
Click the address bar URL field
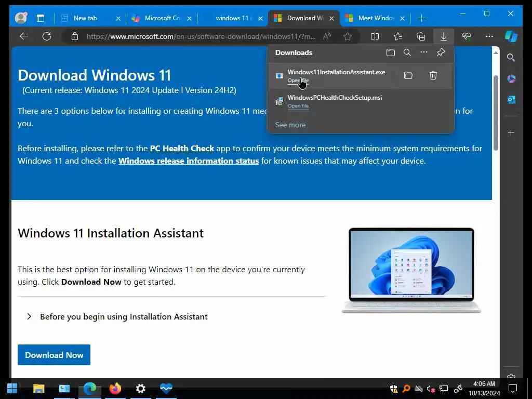point(201,36)
